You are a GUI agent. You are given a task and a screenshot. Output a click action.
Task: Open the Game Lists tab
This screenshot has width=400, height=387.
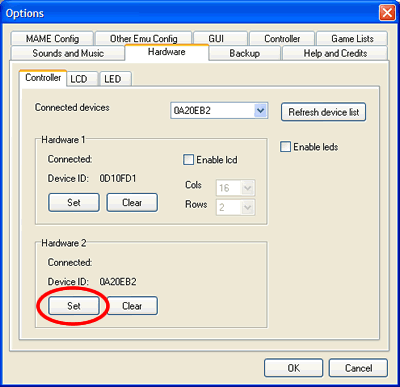tap(352, 39)
